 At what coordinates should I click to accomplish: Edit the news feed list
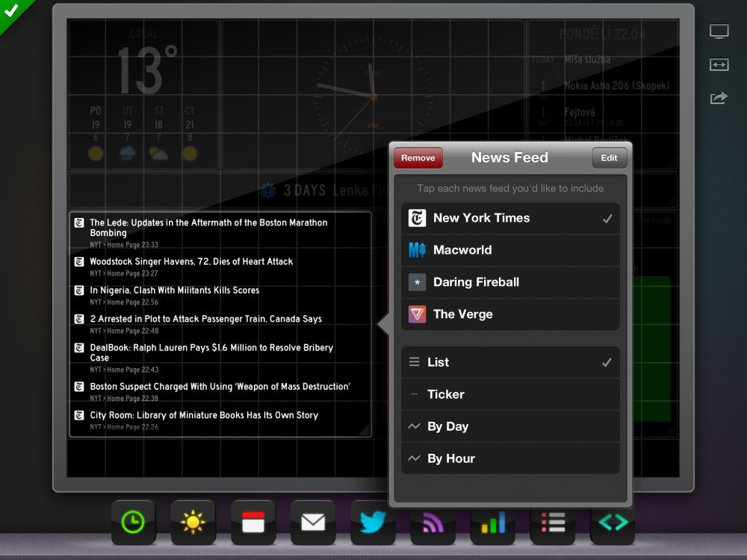tap(609, 158)
